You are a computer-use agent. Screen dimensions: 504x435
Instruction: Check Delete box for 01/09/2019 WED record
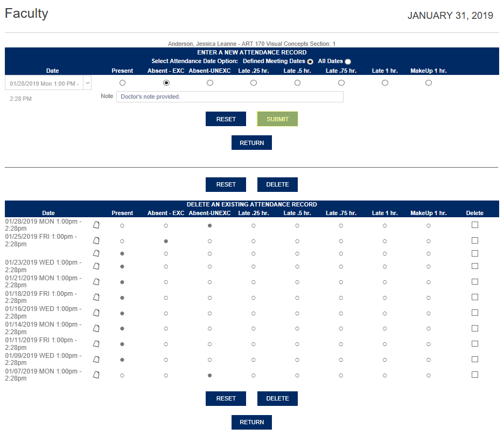475,359
